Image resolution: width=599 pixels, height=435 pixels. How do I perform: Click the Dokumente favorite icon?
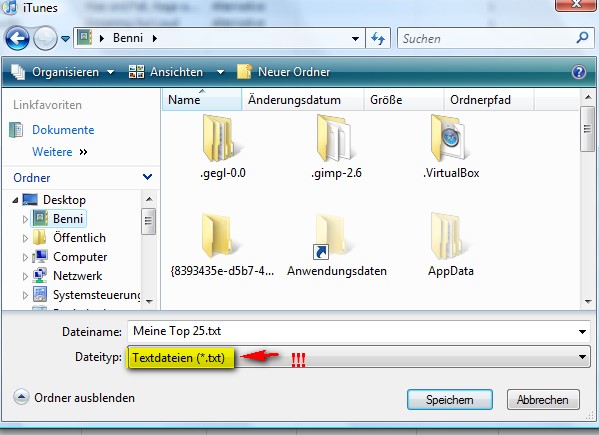[x=16, y=130]
